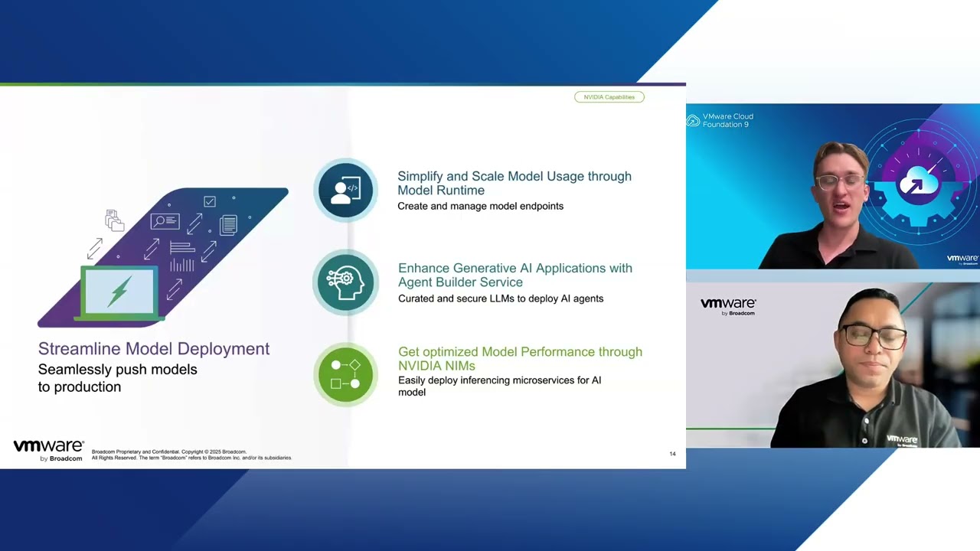Click 'Easily deploy inferencing microservices' text
Image resolution: width=980 pixels, height=551 pixels.
(499, 386)
